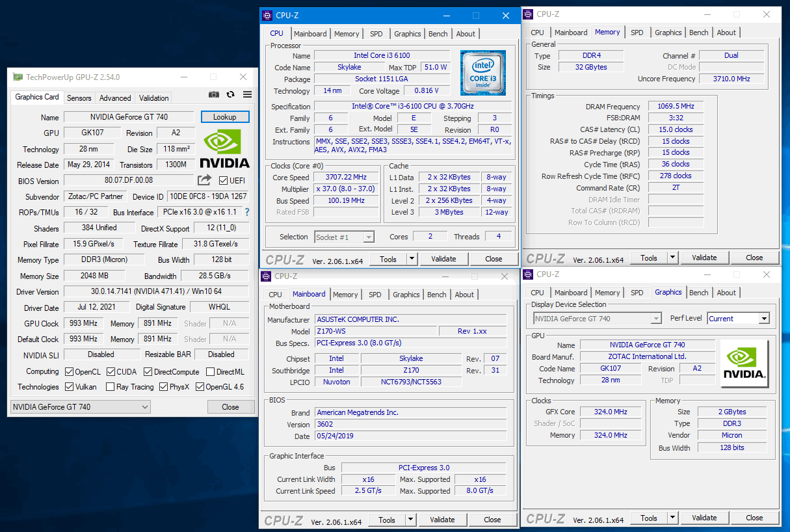The width and height of the screenshot is (790, 532).
Task: Click the Close button in GPU-Z
Action: (x=231, y=407)
